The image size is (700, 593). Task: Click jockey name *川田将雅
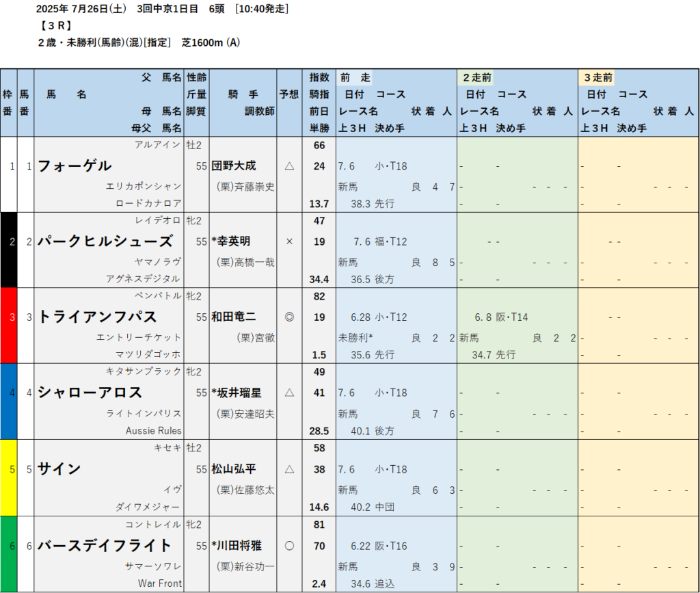[236, 546]
